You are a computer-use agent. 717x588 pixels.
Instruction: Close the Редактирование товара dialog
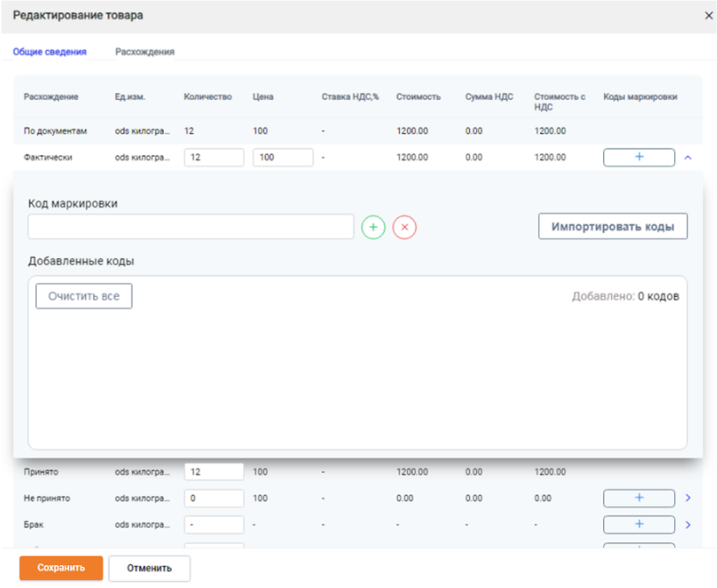(x=708, y=16)
